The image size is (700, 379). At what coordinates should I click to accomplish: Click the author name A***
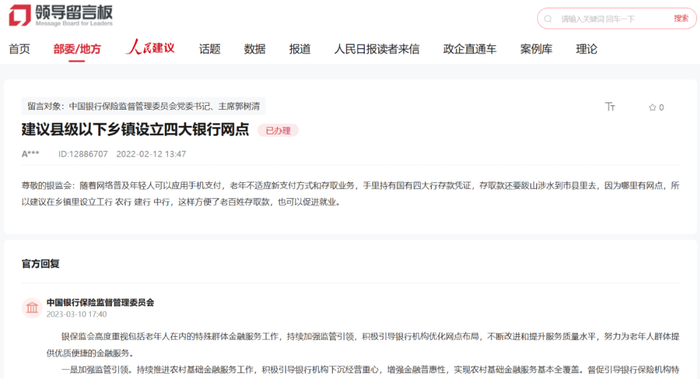point(30,154)
